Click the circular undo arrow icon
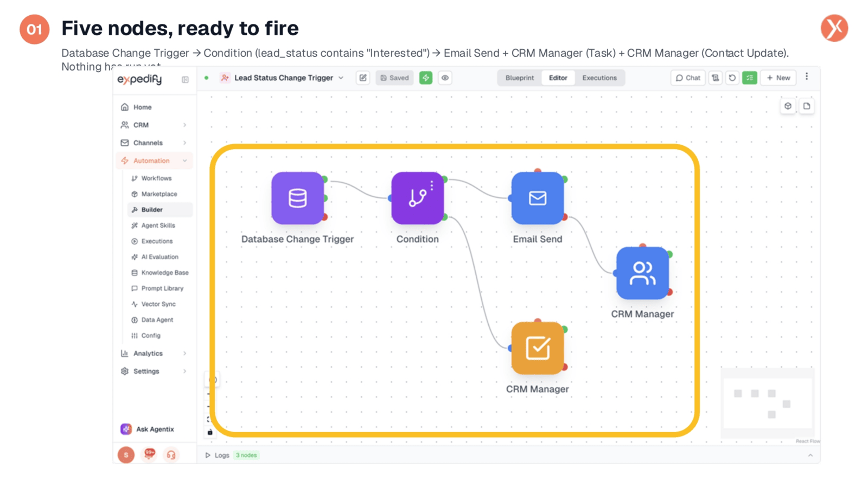Image resolution: width=868 pixels, height=488 pixels. pos(732,78)
